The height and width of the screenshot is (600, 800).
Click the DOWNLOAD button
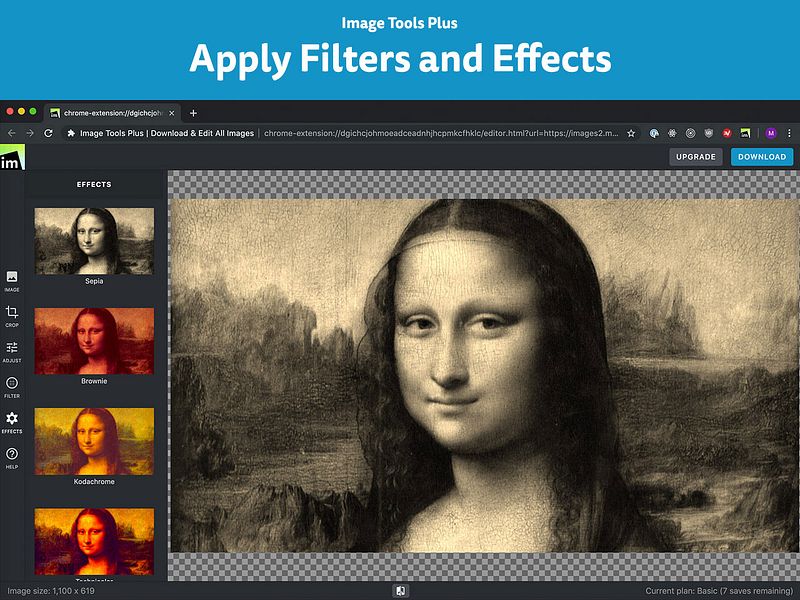pyautogui.click(x=762, y=157)
